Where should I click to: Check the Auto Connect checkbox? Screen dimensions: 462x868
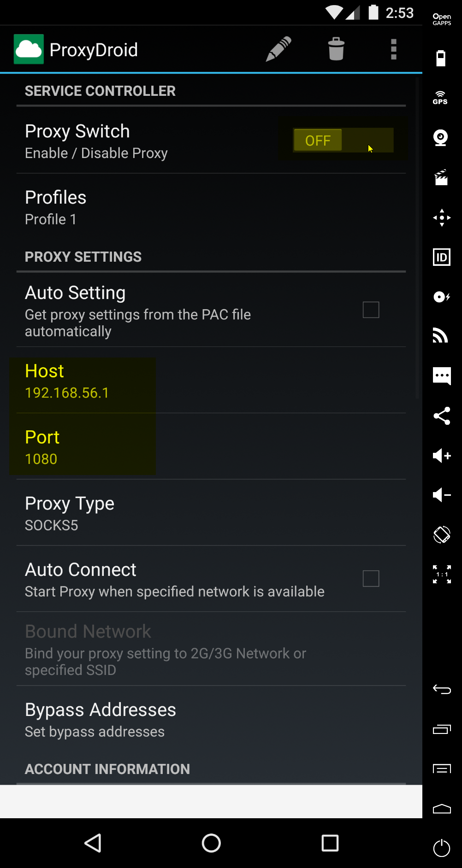pos(371,578)
